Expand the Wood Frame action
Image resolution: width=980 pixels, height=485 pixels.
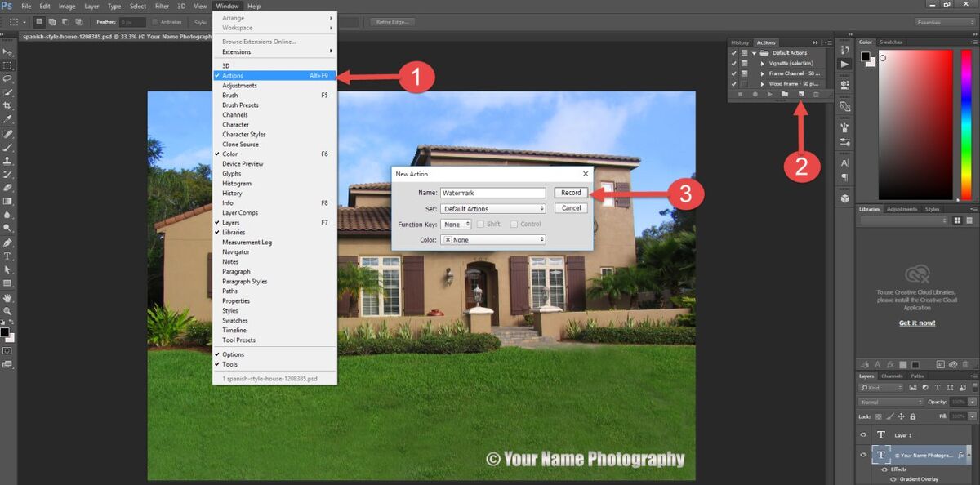click(x=763, y=84)
